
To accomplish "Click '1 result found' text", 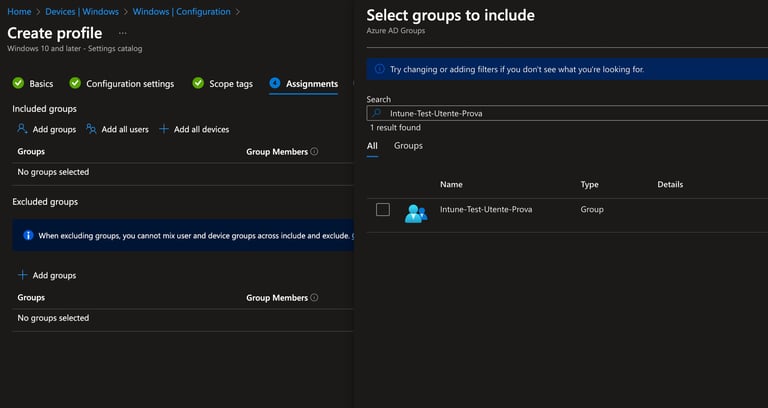I will tap(395, 127).
